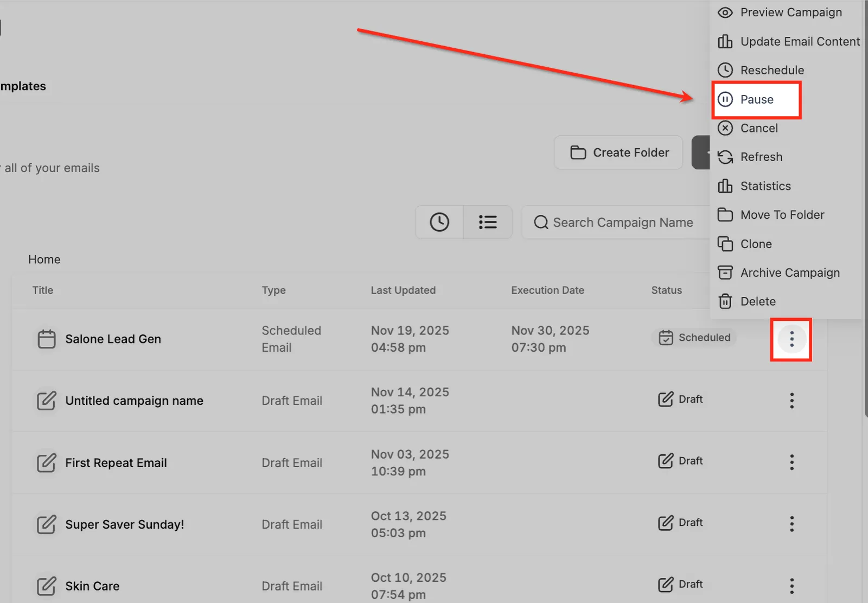The height and width of the screenshot is (603, 868).
Task: Click the Clone copy icon
Action: click(x=725, y=244)
